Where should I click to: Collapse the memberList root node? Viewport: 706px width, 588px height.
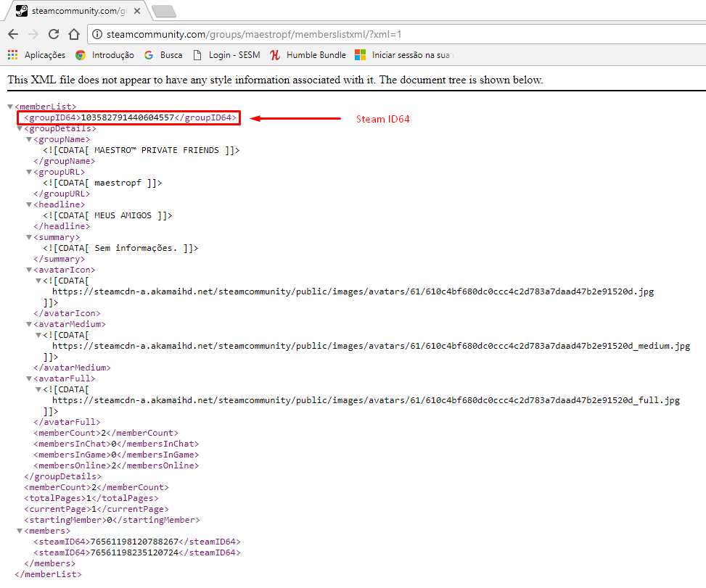tap(10, 107)
